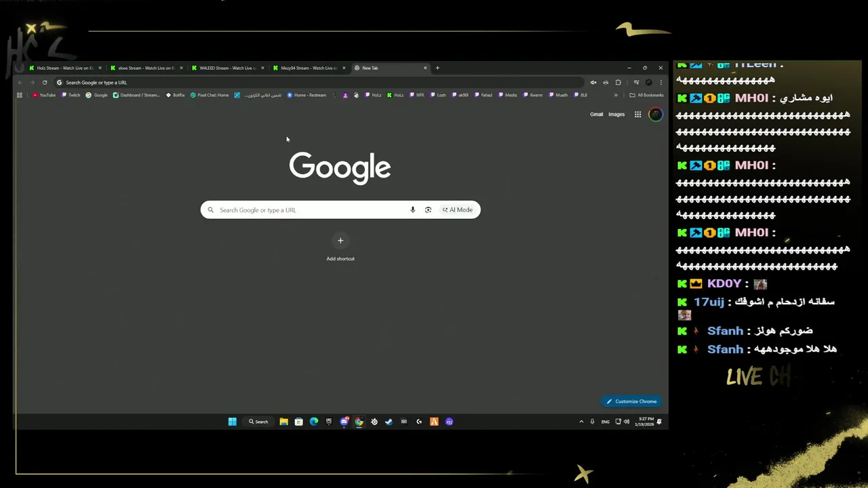Image resolution: width=868 pixels, height=488 pixels.
Task: Open taskbar Search box
Action: pyautogui.click(x=258, y=422)
